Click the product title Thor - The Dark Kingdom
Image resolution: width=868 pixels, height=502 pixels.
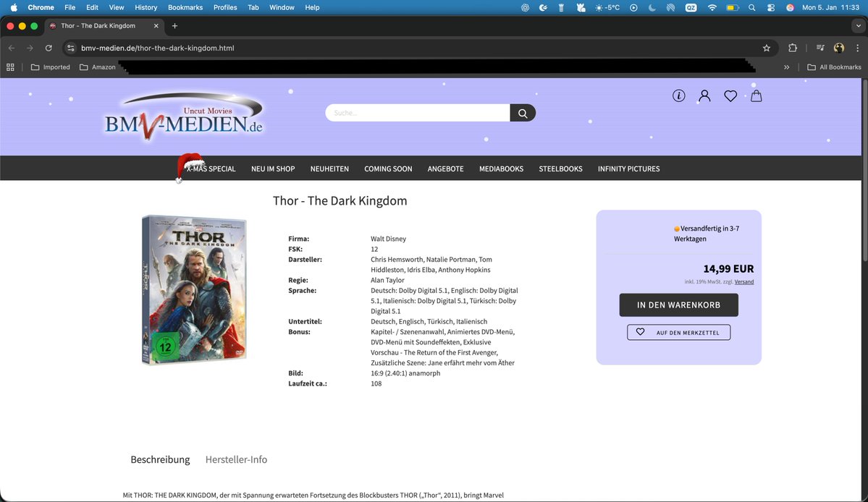tap(340, 200)
